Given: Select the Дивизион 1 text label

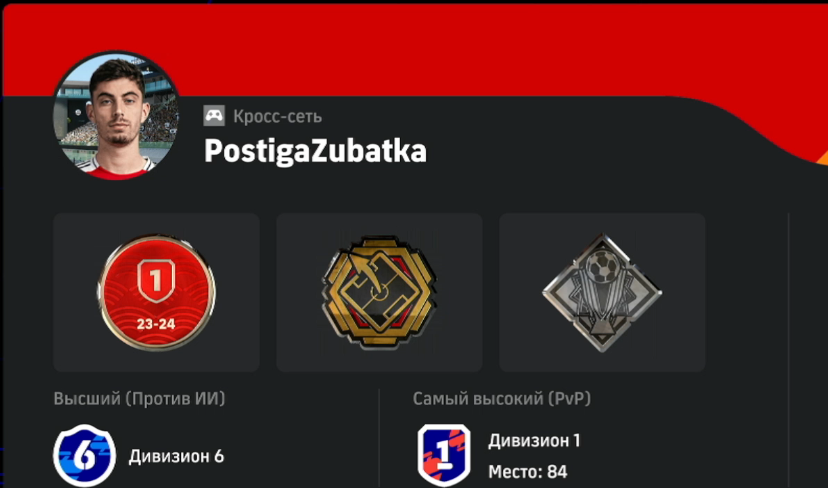Looking at the screenshot, I should tap(534, 440).
